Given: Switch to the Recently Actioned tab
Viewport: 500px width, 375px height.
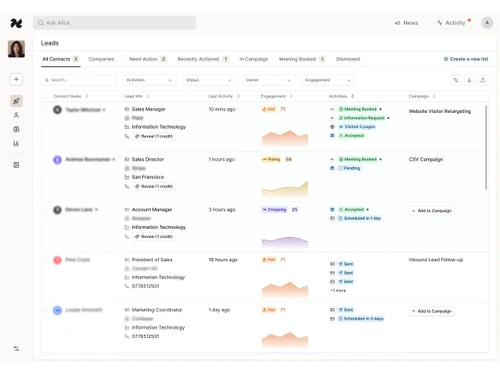Looking at the screenshot, I should click(x=203, y=59).
